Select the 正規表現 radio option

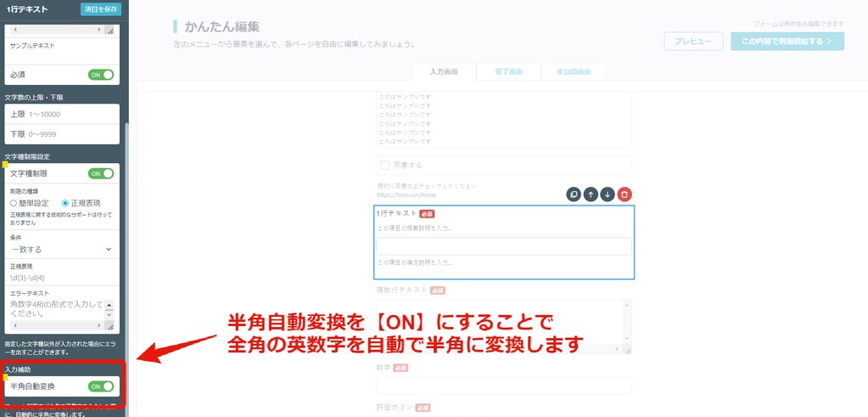click(x=65, y=204)
